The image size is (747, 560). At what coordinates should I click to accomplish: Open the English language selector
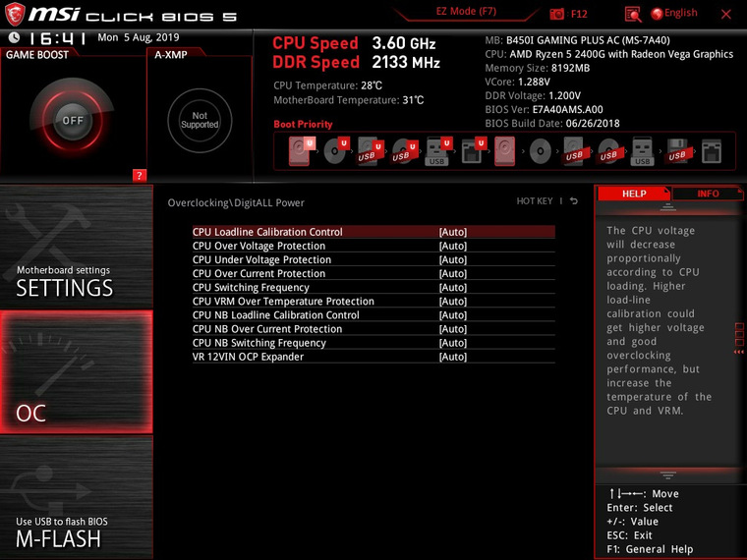(x=674, y=14)
